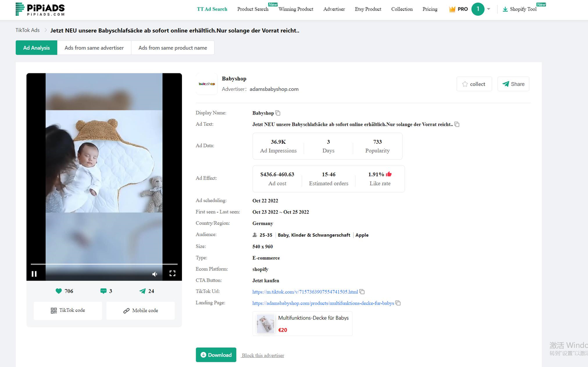Open the Shopify Tool link
Screen dimensions: 588x367
pyautogui.click(x=520, y=9)
